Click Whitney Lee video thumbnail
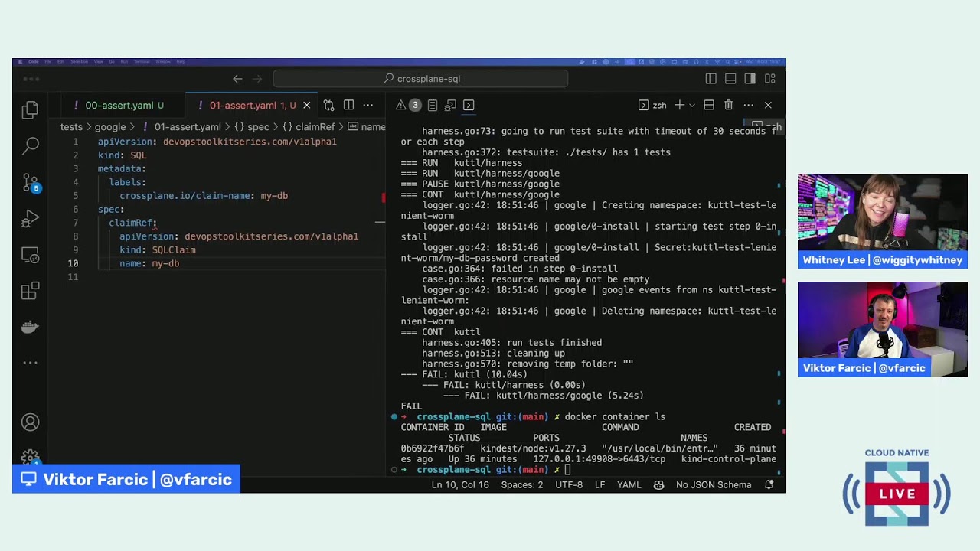Image resolution: width=980 pixels, height=551 pixels. coord(883,221)
